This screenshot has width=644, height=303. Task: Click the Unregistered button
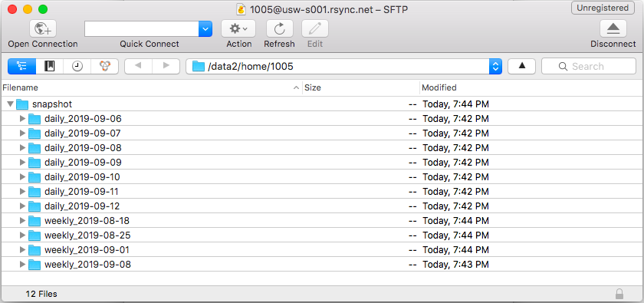pos(603,8)
